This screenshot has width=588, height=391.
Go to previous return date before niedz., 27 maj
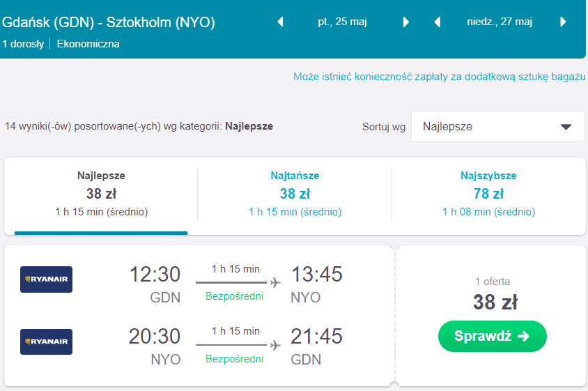coord(437,22)
